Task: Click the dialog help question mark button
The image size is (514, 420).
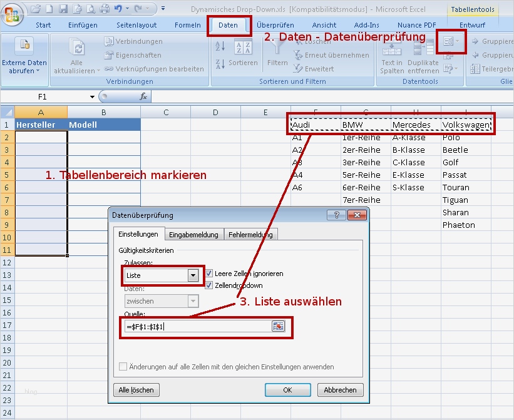Action: pos(336,215)
